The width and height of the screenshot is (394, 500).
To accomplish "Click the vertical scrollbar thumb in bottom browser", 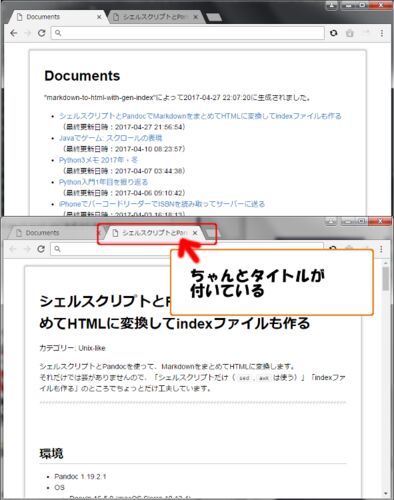I will coord(386,279).
